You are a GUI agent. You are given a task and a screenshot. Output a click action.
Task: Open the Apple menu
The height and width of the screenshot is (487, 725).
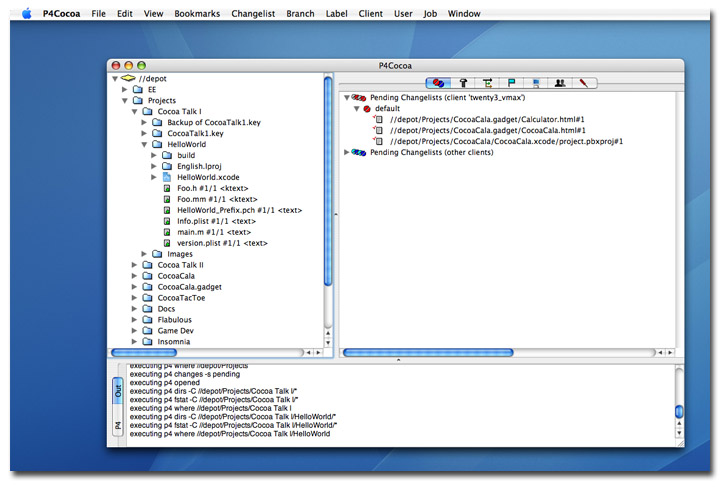[27, 13]
